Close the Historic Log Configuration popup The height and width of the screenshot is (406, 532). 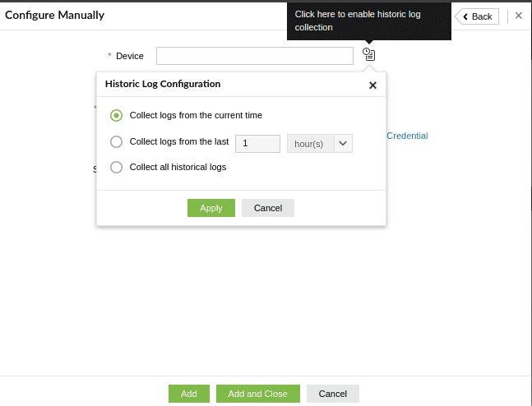372,85
